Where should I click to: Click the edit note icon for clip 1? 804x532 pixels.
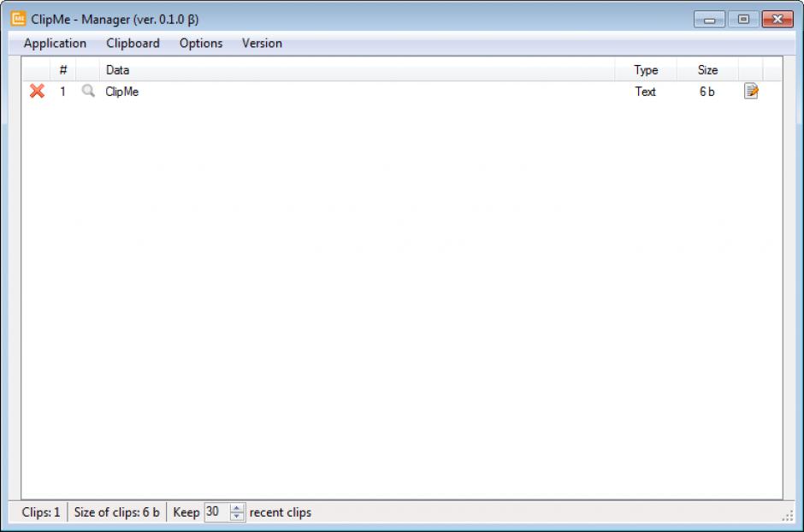[751, 92]
